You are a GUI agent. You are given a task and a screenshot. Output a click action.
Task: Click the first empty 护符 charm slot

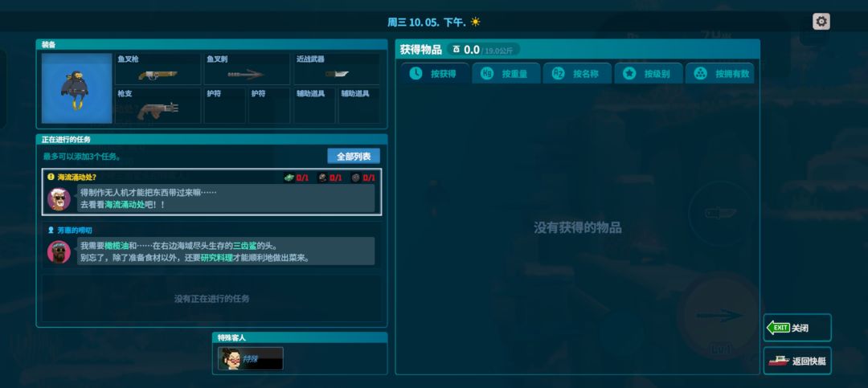pos(225,106)
